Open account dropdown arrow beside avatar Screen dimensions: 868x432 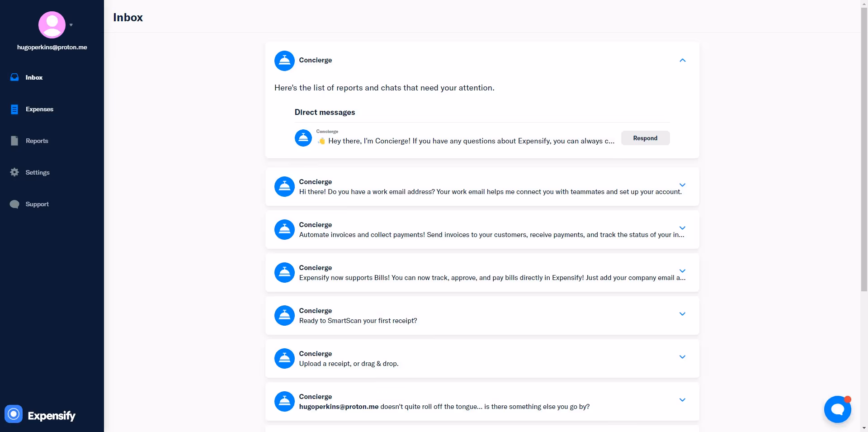point(71,25)
